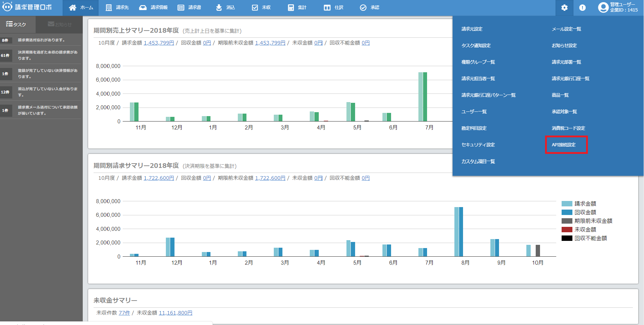This screenshot has width=644, height=325.
Task: Click the 10月 bar in invoice chart
Action: pyautogui.click(x=533, y=251)
